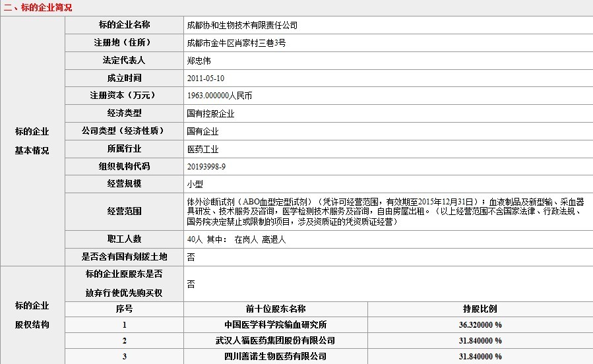Click 否 in the 优先购买权 row

point(191,284)
